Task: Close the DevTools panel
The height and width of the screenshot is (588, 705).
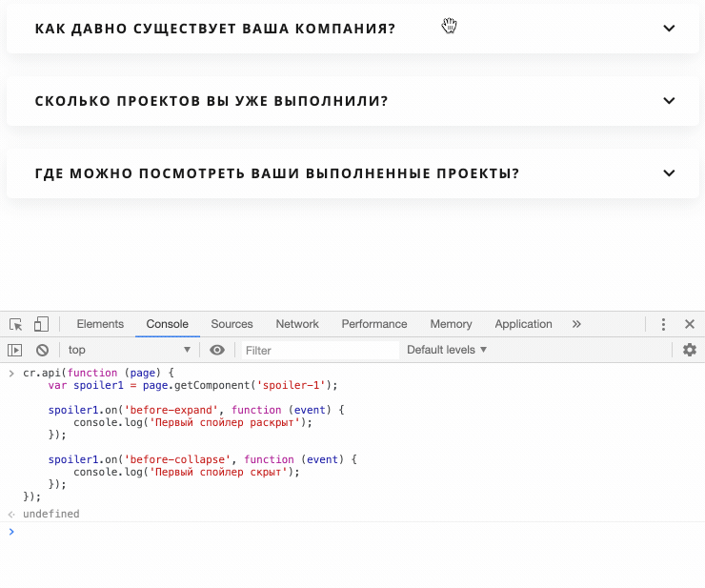Action: (x=690, y=324)
